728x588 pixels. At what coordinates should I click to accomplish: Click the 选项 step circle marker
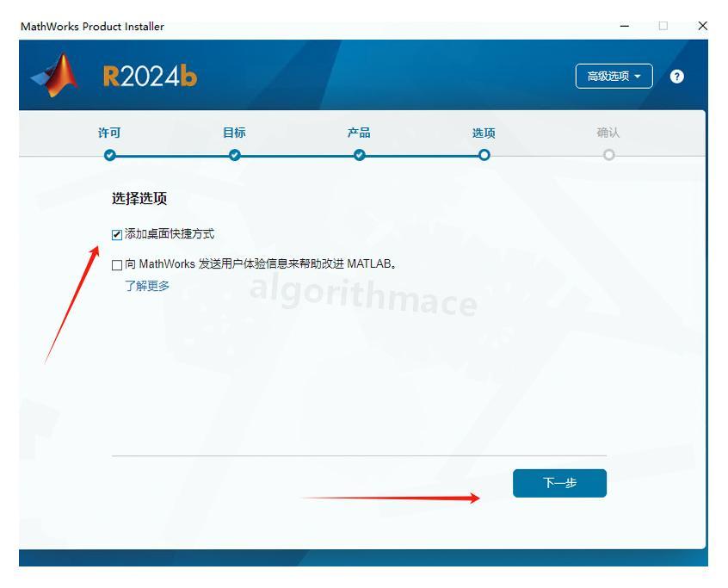tap(484, 155)
